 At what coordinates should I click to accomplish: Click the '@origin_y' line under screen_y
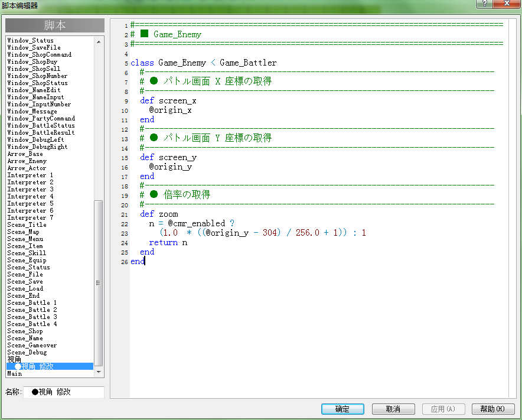pyautogui.click(x=171, y=167)
